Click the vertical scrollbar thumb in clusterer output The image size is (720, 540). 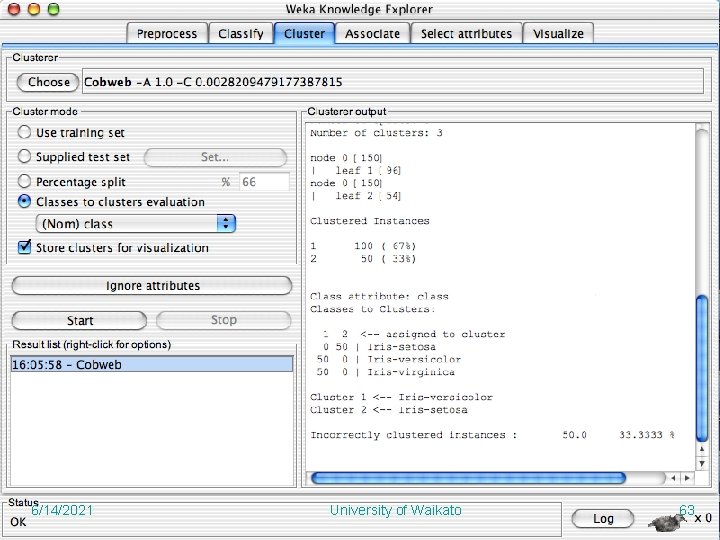click(x=702, y=369)
